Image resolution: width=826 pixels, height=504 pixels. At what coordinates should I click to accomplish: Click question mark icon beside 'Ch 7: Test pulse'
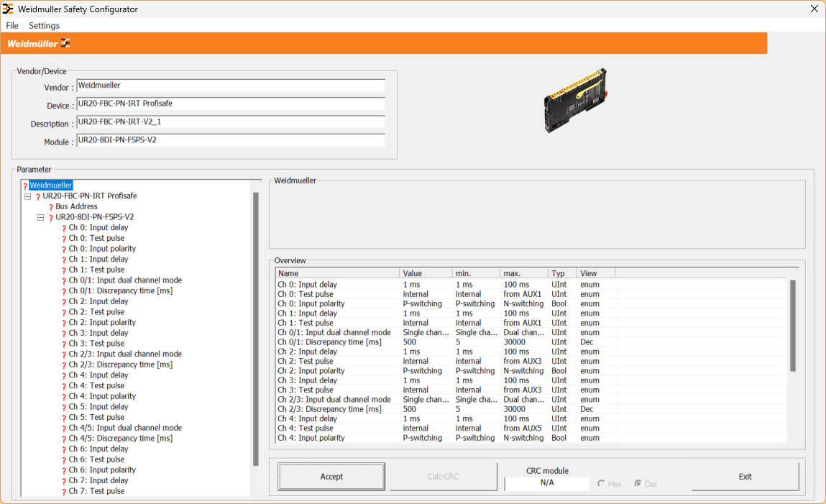point(64,492)
